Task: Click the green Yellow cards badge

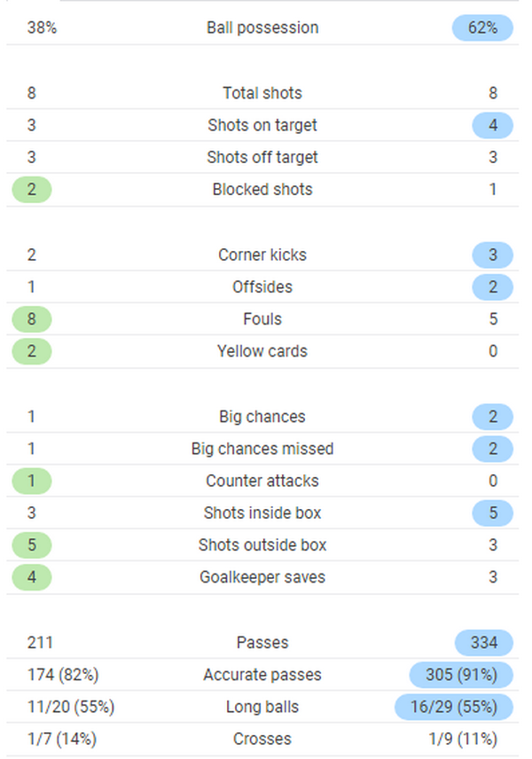Action: coord(32,351)
